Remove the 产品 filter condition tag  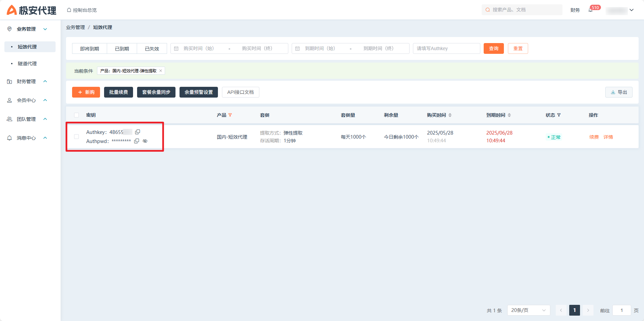point(161,71)
